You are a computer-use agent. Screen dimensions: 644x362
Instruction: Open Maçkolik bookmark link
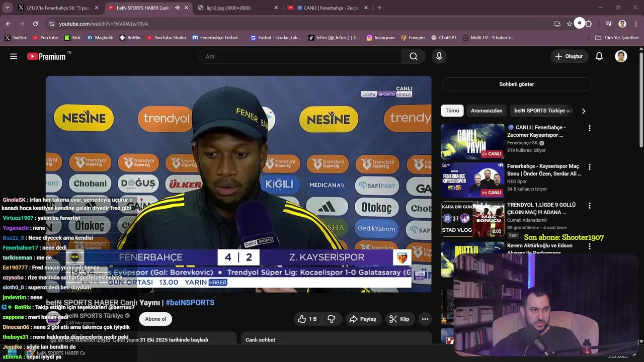[x=100, y=38]
